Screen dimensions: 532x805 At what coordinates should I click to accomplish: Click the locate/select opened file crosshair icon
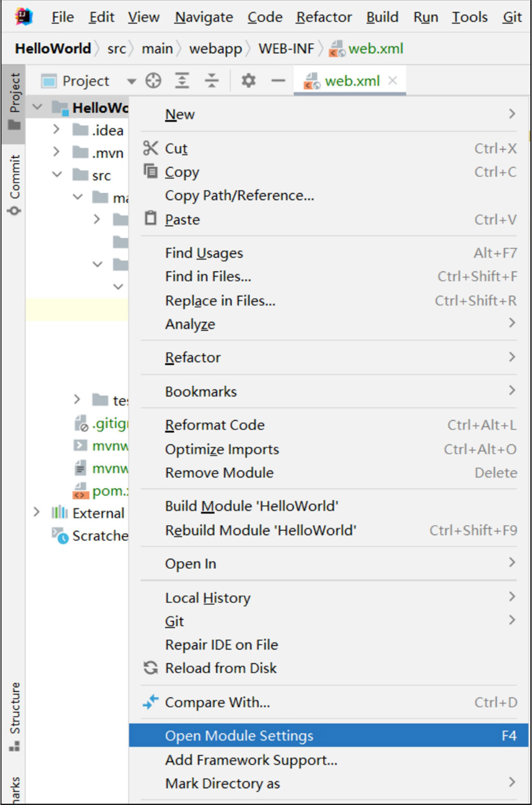(153, 81)
